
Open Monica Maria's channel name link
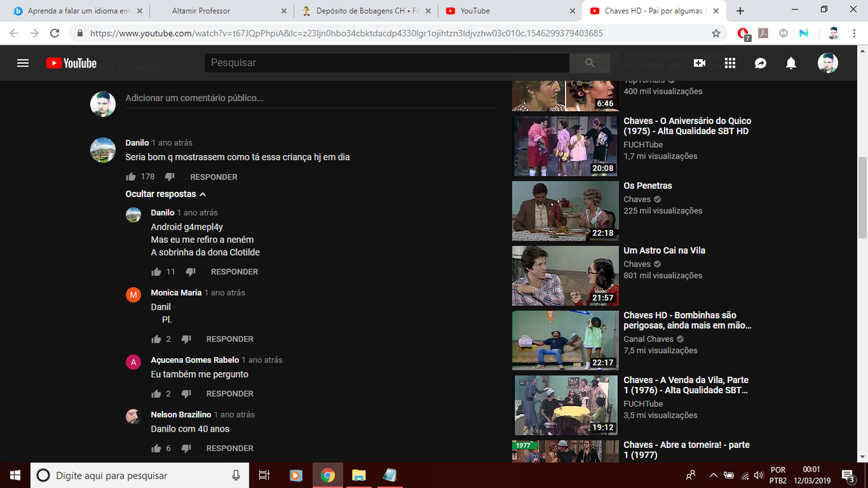176,292
